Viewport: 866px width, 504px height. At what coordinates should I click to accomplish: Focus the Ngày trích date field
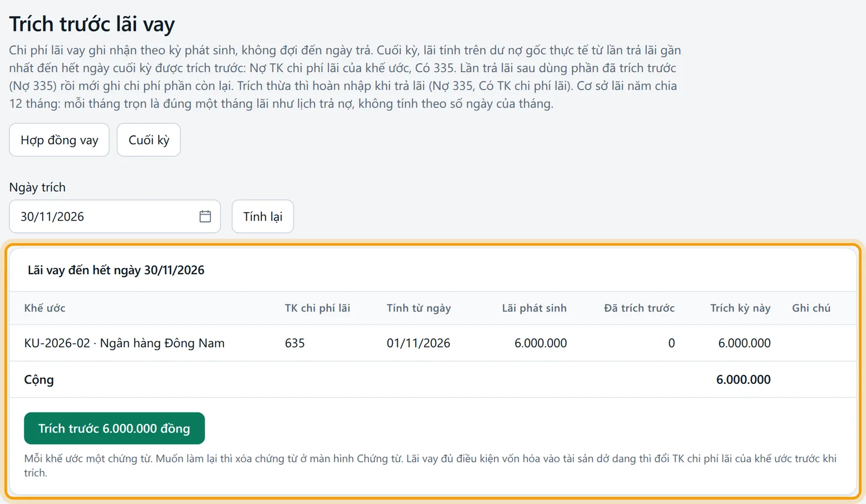tap(115, 216)
